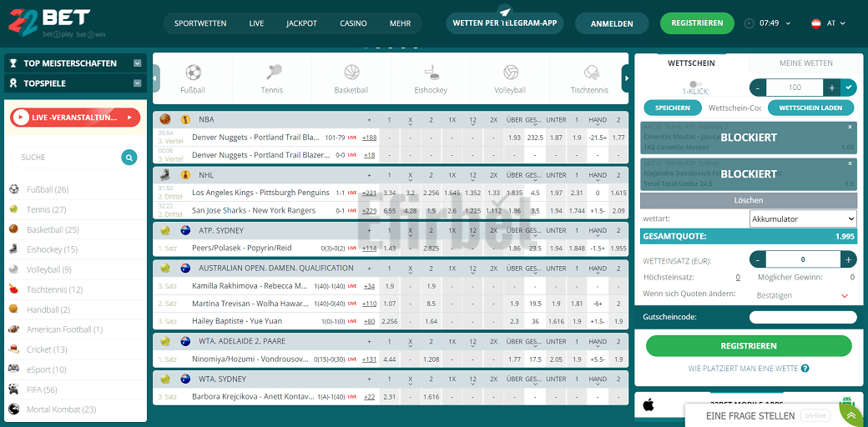Decrease the Wetteinsatz stake with minus
The width and height of the screenshot is (868, 427).
pyautogui.click(x=758, y=259)
